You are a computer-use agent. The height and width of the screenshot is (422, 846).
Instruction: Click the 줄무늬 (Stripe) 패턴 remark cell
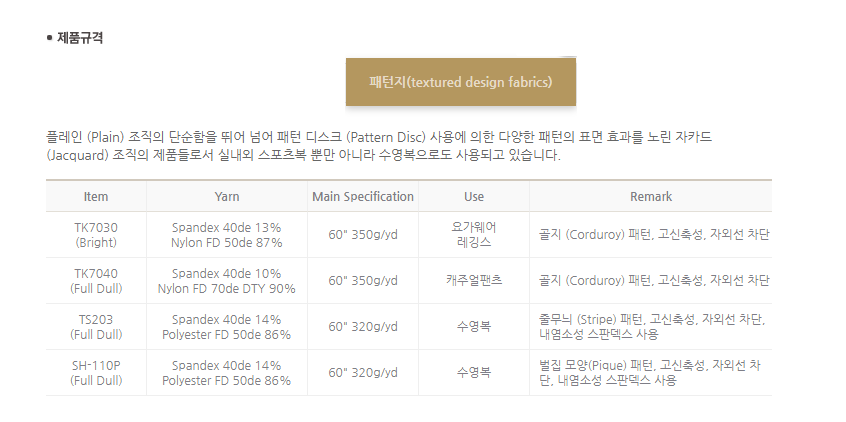tap(651, 326)
